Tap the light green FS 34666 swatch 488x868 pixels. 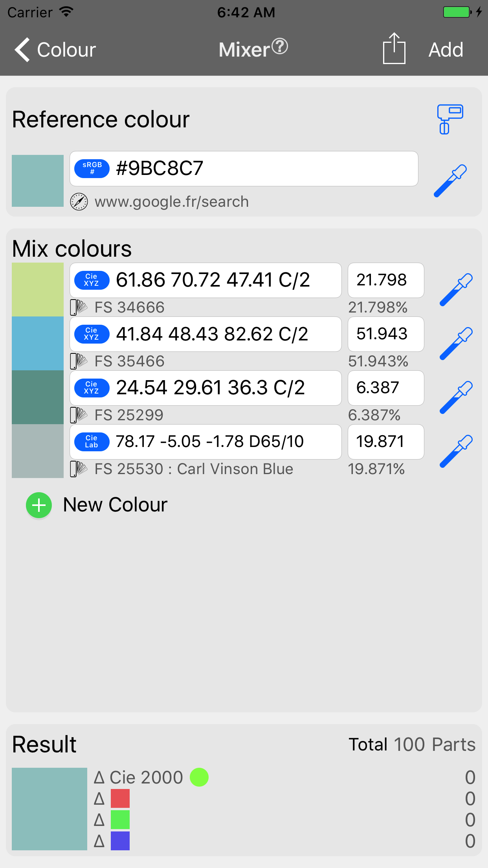[x=38, y=290]
